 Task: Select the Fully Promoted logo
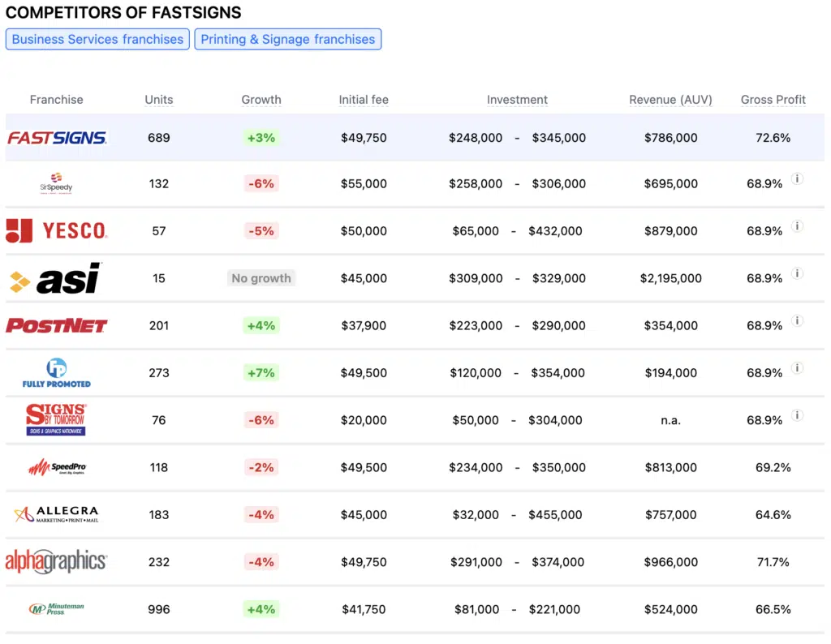[x=57, y=373]
